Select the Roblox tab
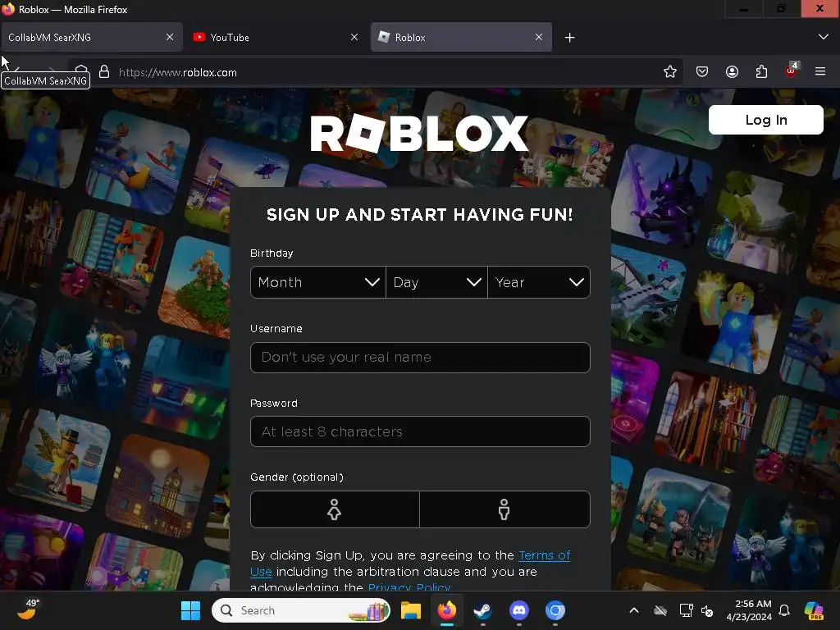 click(x=461, y=37)
